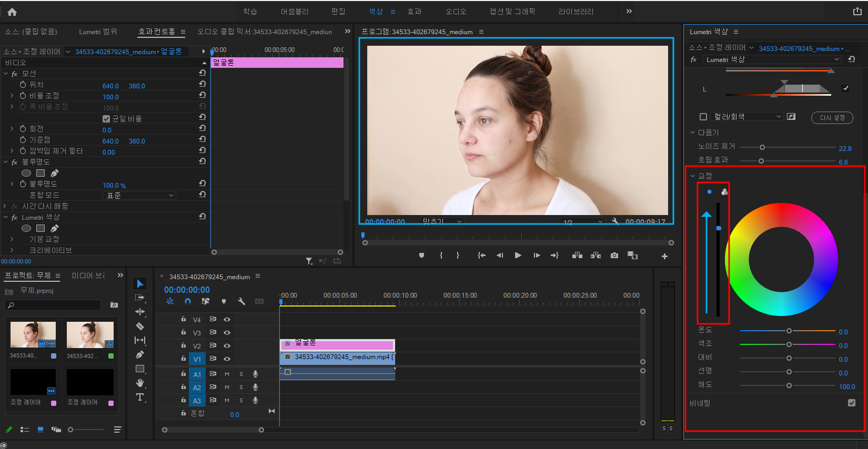Image resolution: width=868 pixels, height=449 pixels.
Task: Switch to the Audio workspace
Action: 456,12
